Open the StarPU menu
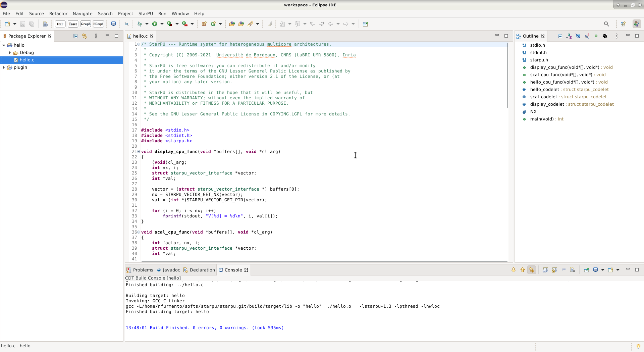The image size is (644, 352). (146, 13)
